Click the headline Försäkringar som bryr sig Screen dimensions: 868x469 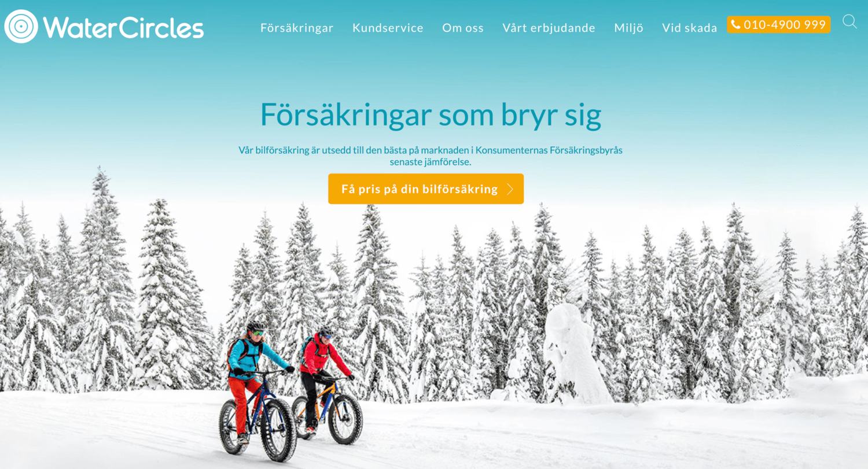(431, 115)
